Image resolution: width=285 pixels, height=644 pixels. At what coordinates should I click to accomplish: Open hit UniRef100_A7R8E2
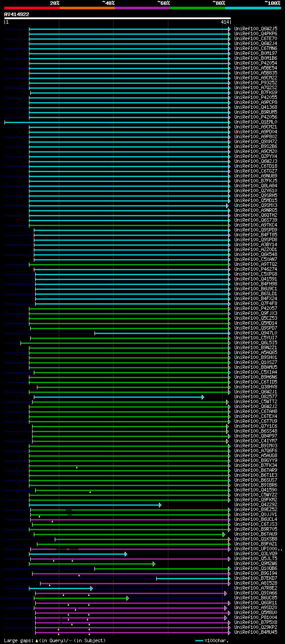[256, 588]
